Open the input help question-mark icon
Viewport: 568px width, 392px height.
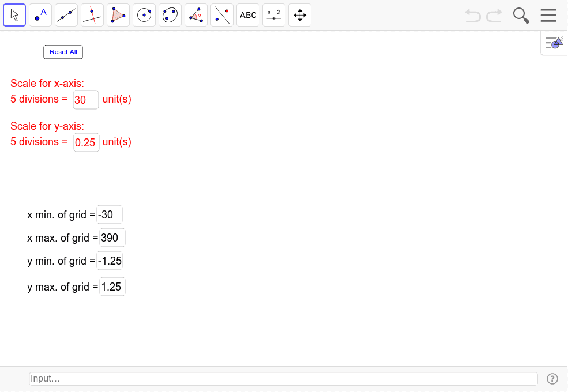pos(552,379)
